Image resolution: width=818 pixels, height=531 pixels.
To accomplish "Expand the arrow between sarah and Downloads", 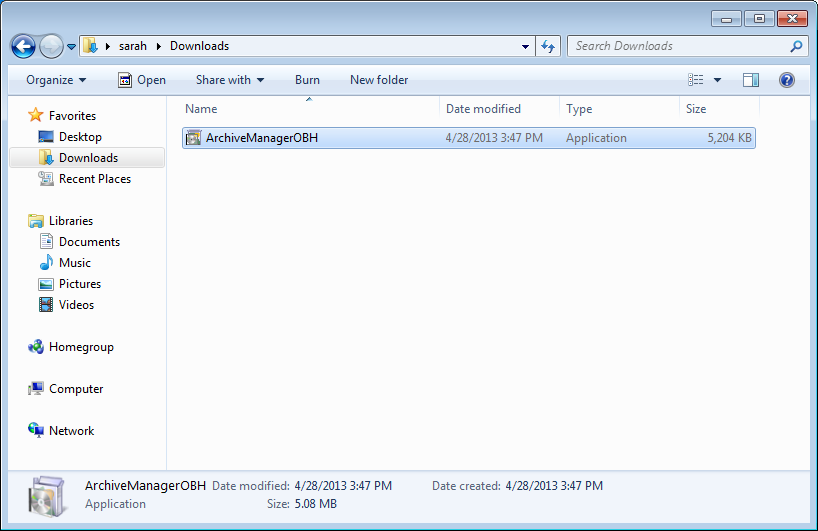I will [159, 46].
